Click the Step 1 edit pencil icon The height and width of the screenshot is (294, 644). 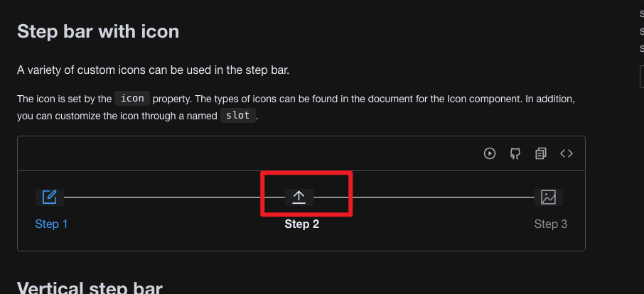tap(49, 197)
